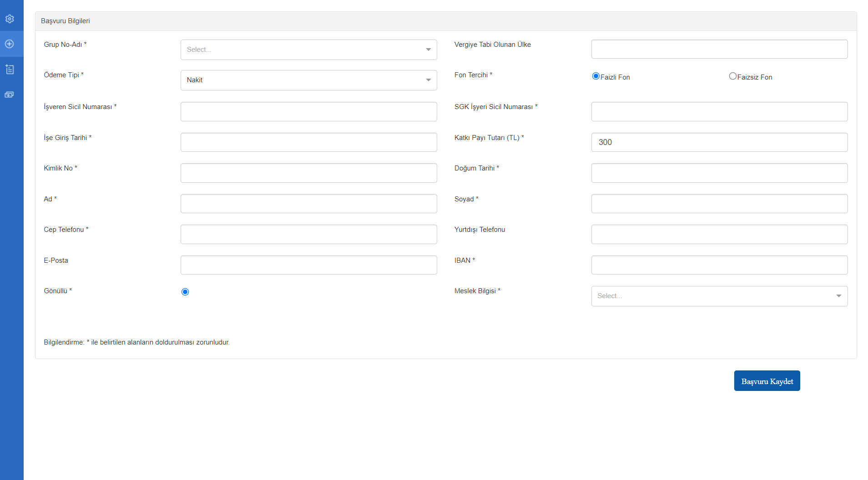This screenshot has width=868, height=480.
Task: Open the Ödeme Tipi dropdown showing Nakit
Action: tap(308, 80)
